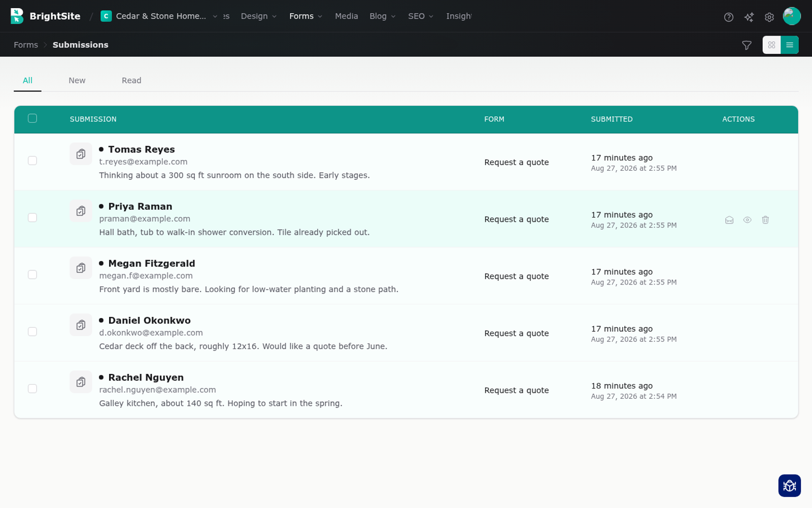Click email praman@example.com
Viewport: 812px width, 508px height.
tap(145, 218)
